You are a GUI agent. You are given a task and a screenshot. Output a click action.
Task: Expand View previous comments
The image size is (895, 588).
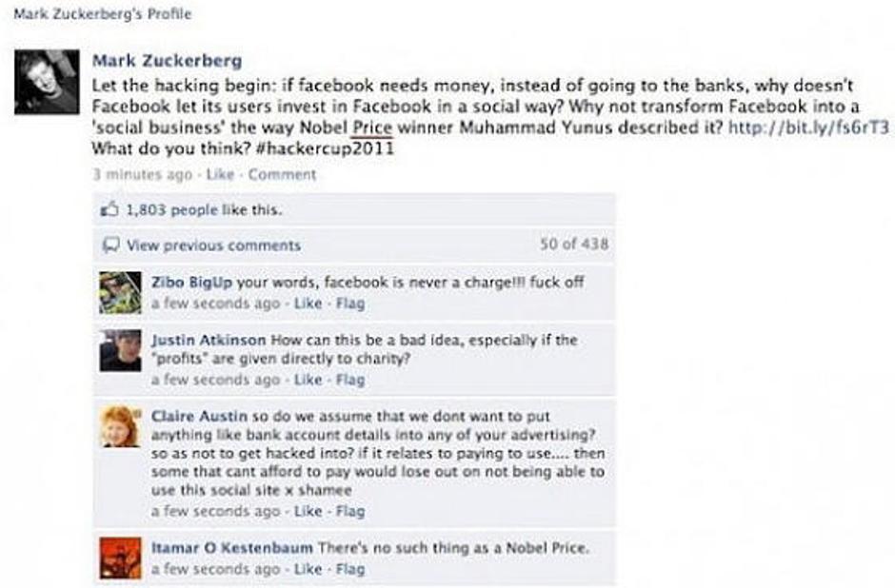(x=213, y=245)
